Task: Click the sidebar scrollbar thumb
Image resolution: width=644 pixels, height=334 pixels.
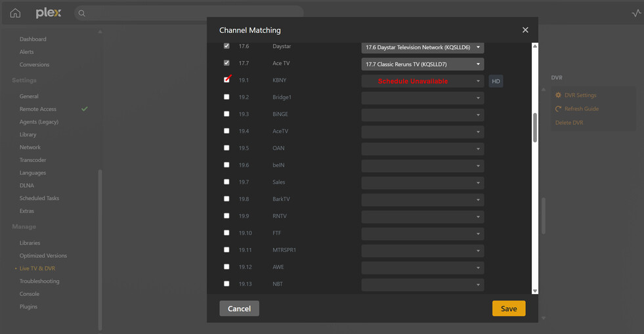Action: [x=100, y=249]
